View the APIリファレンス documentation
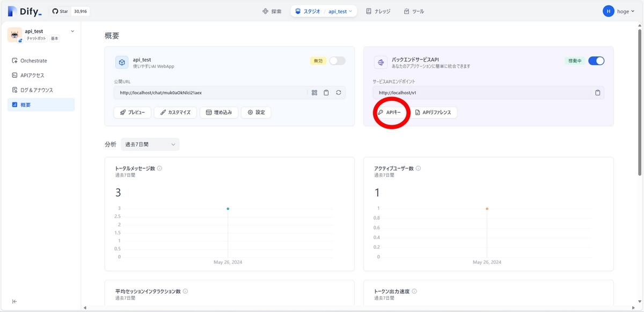Screen dimensions: 644x312 click(x=435, y=113)
